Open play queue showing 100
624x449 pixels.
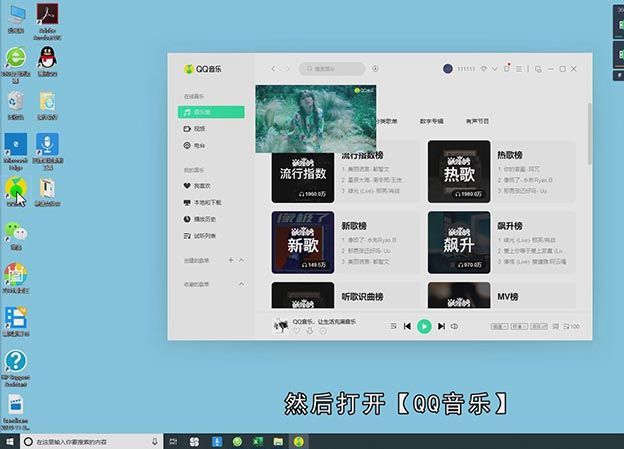pos(571,326)
